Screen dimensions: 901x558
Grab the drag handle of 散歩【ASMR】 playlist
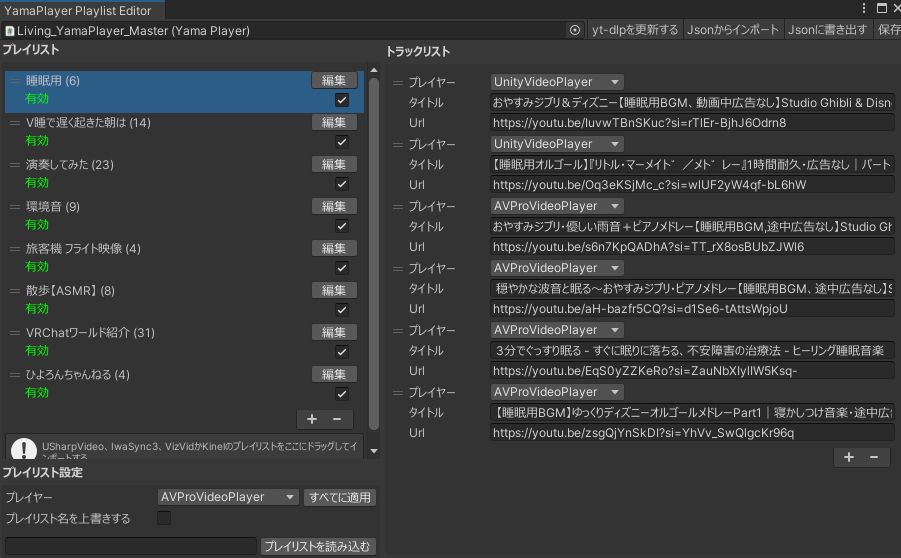coord(15,291)
